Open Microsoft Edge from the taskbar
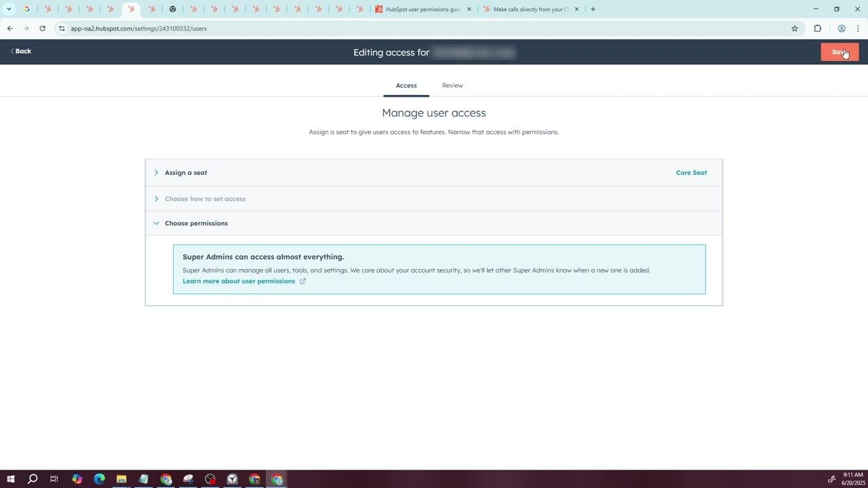868x488 pixels. pos(99,479)
